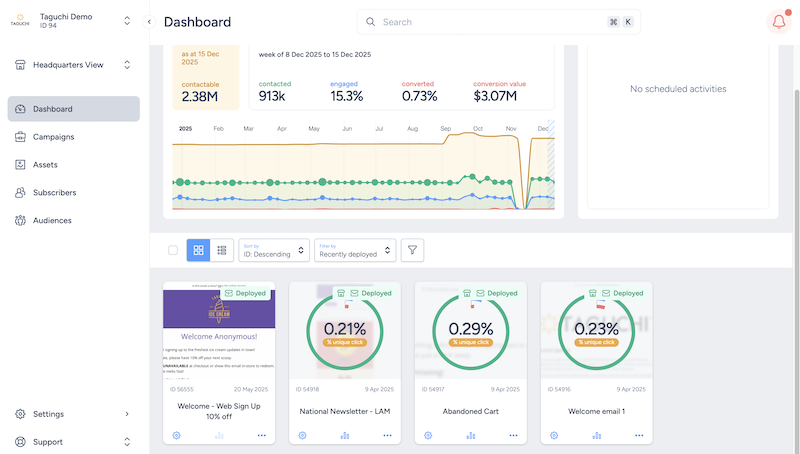The image size is (800, 454).
Task: Click the notification bell icon
Action: click(x=778, y=22)
